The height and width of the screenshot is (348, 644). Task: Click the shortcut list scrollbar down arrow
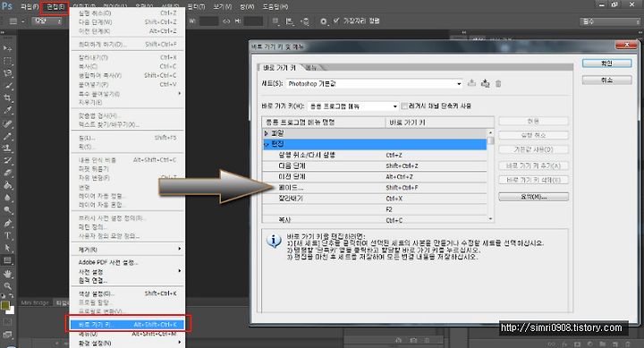[490, 219]
